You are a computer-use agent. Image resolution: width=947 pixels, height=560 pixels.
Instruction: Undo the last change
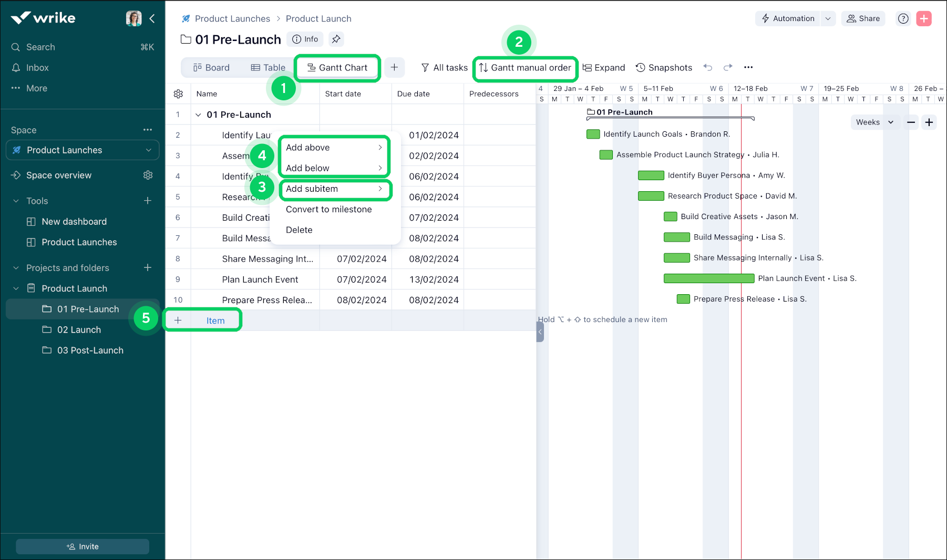tap(708, 67)
